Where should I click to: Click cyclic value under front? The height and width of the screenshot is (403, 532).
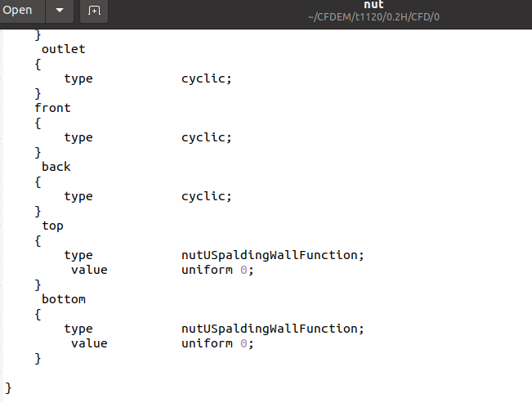click(x=206, y=137)
